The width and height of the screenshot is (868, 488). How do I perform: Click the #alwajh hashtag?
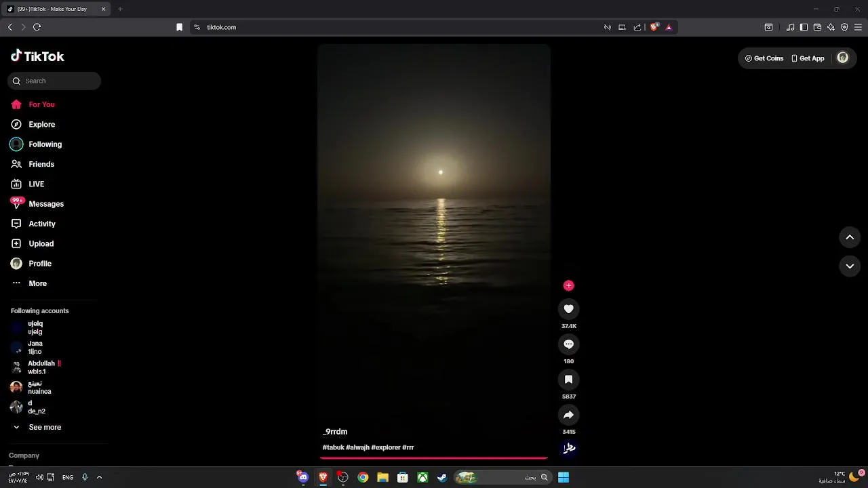point(357,447)
